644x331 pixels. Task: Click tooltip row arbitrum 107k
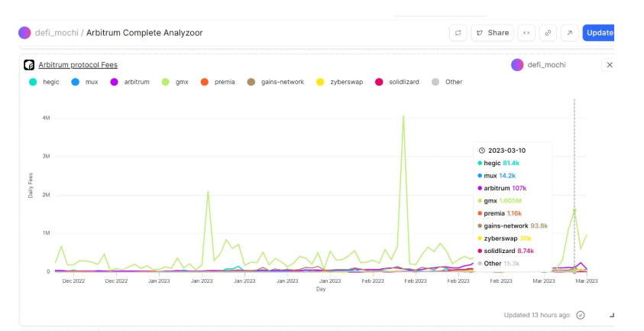(x=502, y=188)
